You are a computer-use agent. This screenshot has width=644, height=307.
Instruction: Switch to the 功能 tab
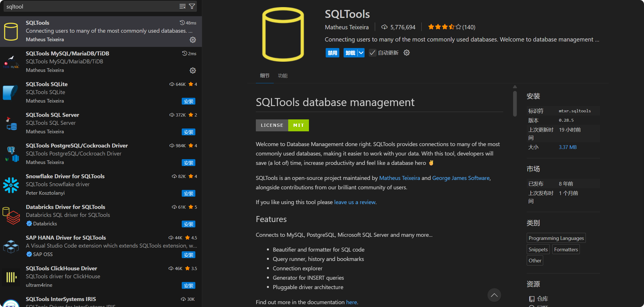(283, 76)
